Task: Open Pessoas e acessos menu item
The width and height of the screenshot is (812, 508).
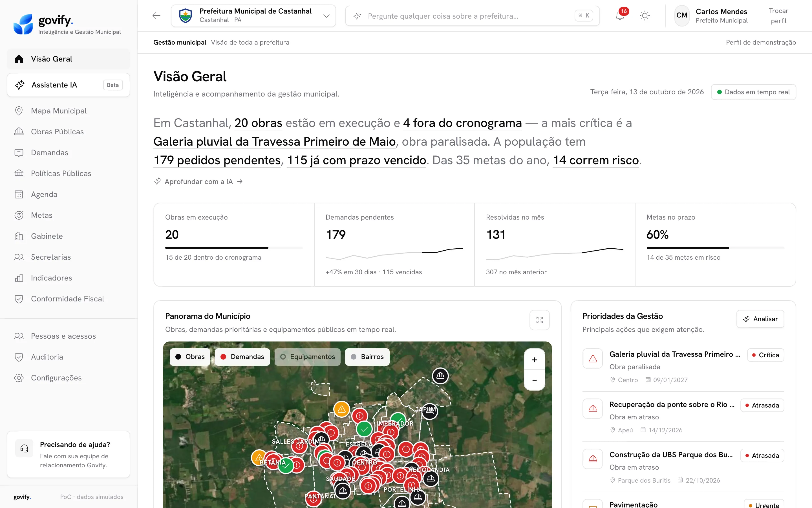Action: pos(69,336)
